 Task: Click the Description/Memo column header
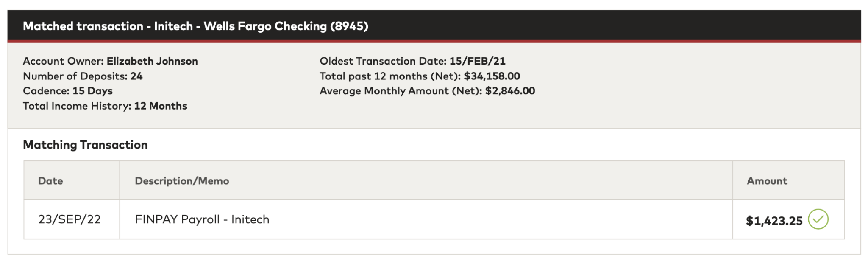[x=182, y=181]
